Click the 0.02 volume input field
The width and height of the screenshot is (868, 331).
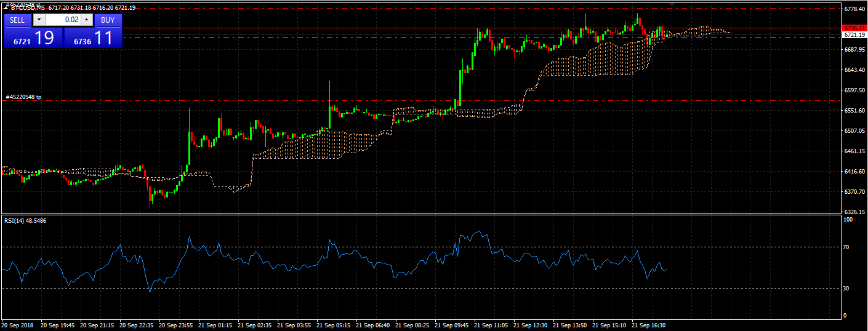click(x=63, y=20)
